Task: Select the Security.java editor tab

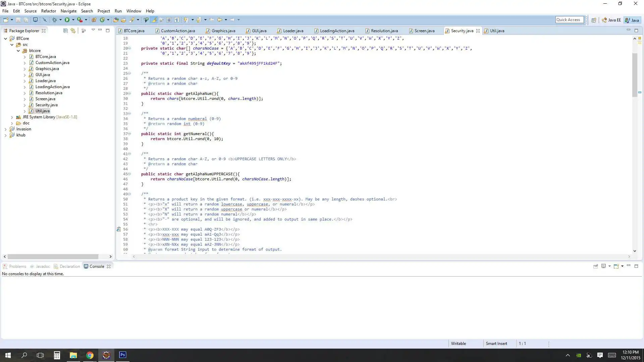Action: pyautogui.click(x=462, y=31)
